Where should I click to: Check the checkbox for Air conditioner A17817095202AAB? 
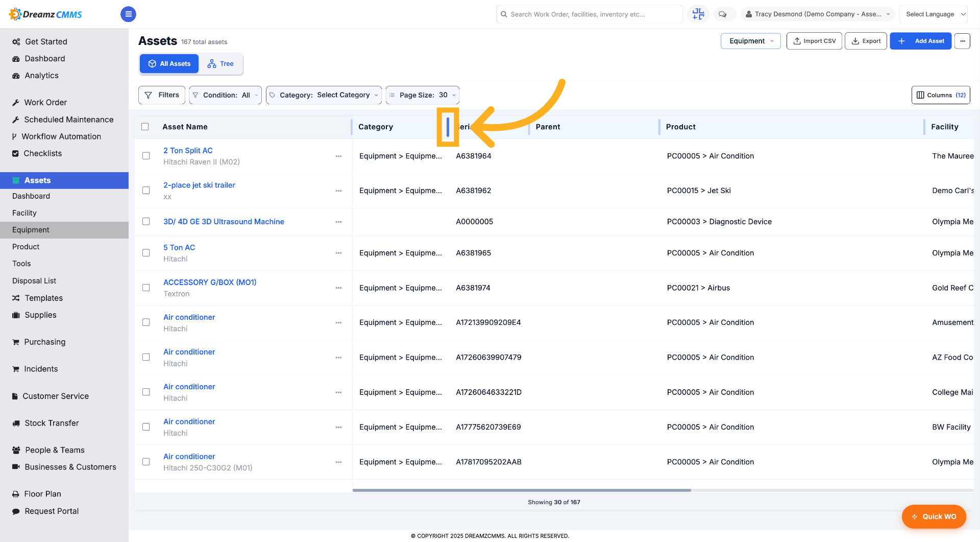coord(146,462)
